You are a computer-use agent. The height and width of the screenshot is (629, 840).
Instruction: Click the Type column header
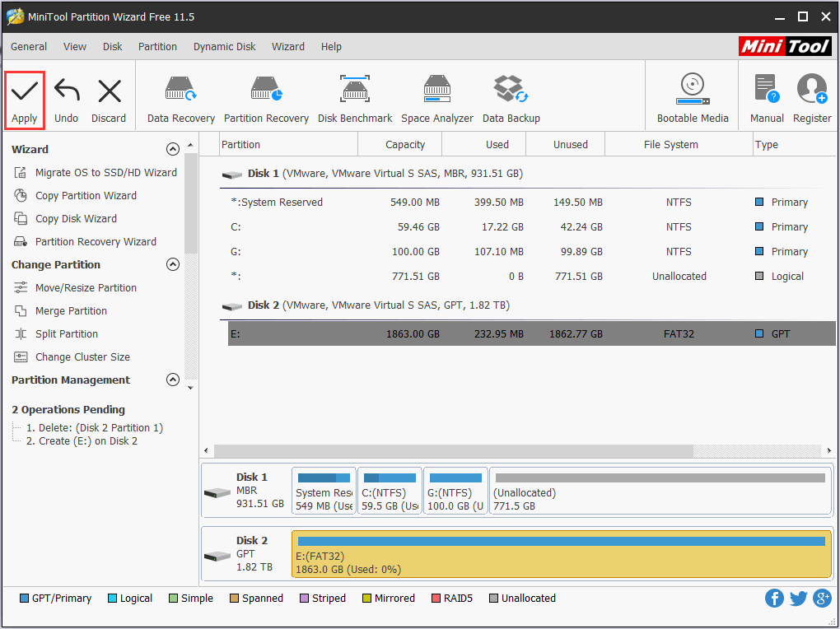(x=795, y=145)
